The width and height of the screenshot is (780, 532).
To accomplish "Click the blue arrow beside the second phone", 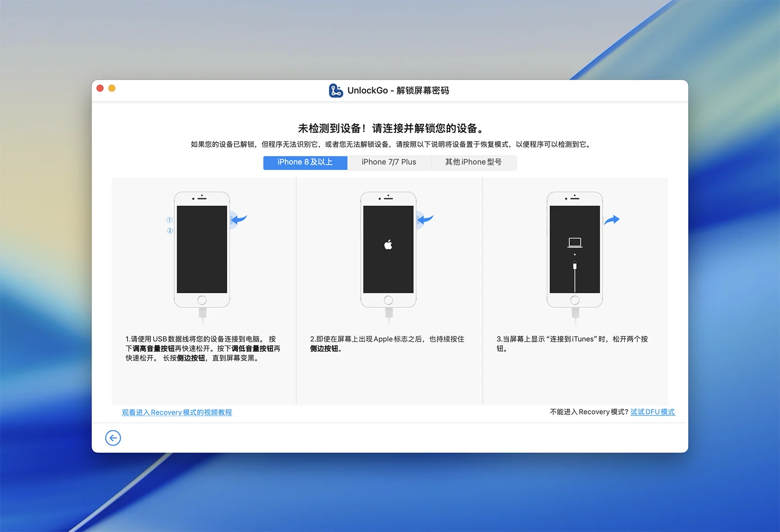I will [425, 220].
